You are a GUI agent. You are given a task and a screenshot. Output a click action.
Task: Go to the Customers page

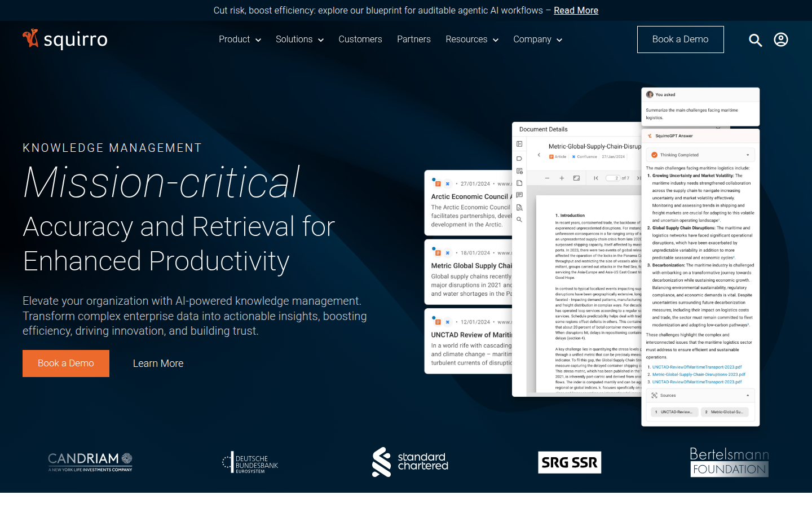click(x=360, y=40)
